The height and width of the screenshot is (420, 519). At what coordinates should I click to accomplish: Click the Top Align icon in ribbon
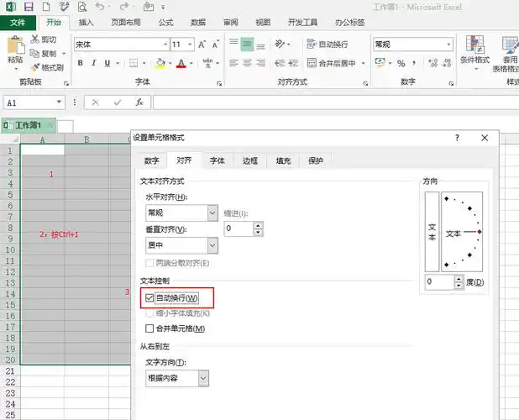click(233, 44)
